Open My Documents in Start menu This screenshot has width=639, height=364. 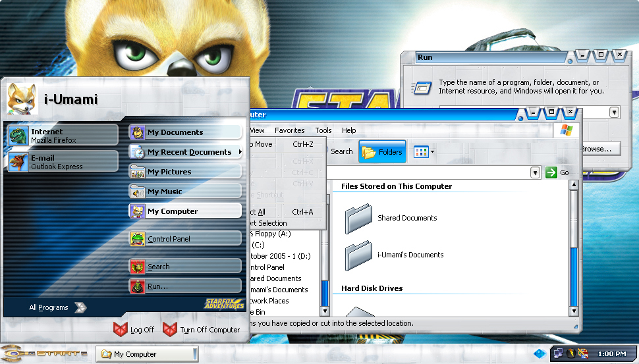point(185,132)
